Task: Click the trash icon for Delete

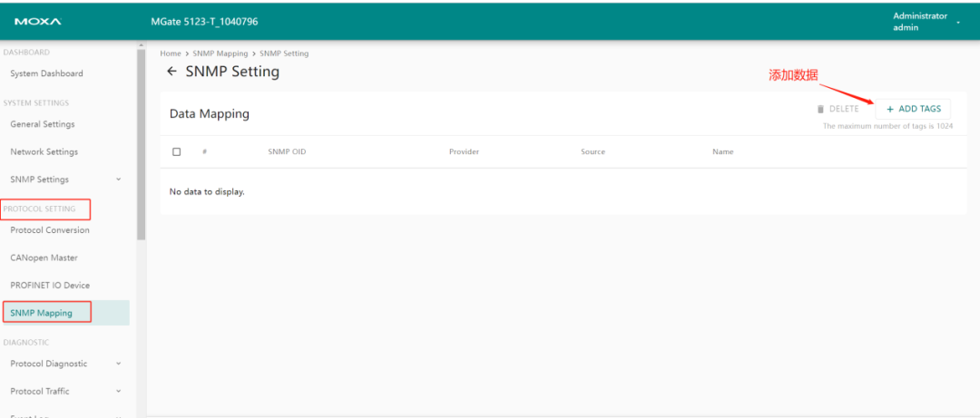Action: click(820, 109)
